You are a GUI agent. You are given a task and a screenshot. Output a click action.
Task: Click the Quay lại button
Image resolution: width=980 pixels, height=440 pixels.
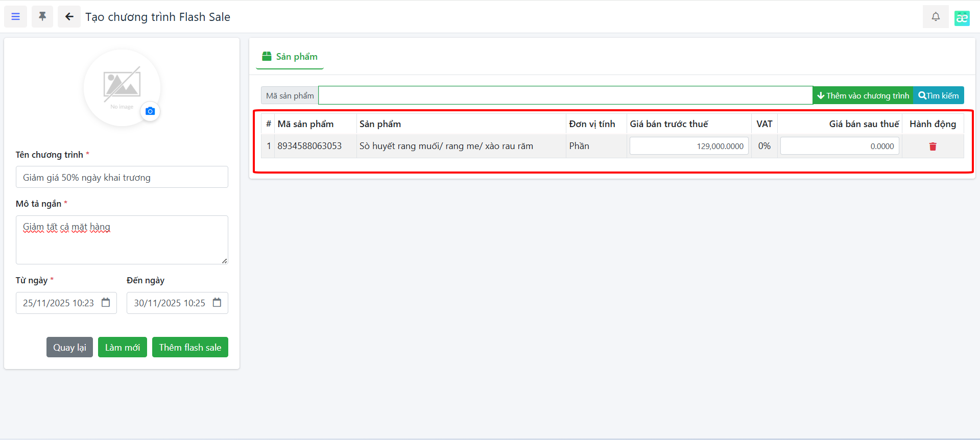point(69,347)
